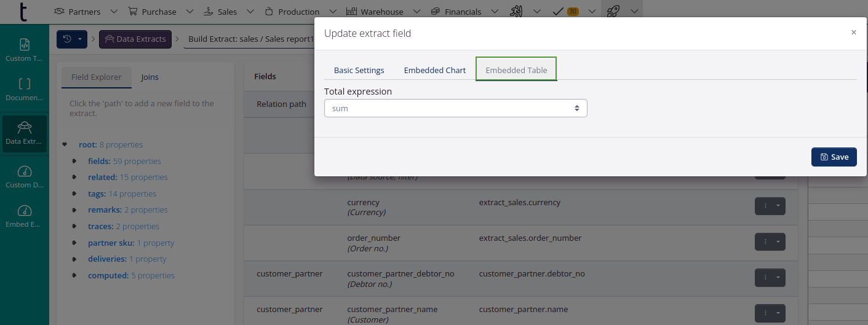Open Custom Dashboards gauge icon

coord(24,171)
